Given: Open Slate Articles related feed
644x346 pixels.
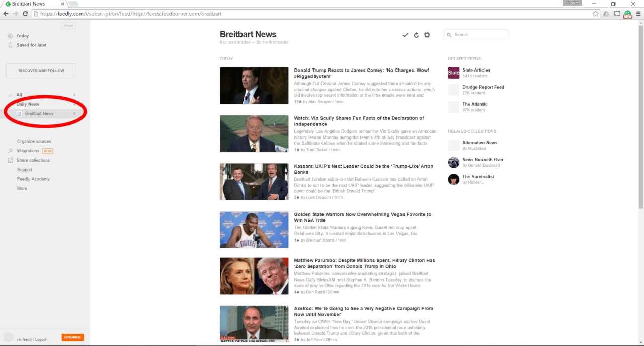Looking at the screenshot, I should pyautogui.click(x=476, y=70).
